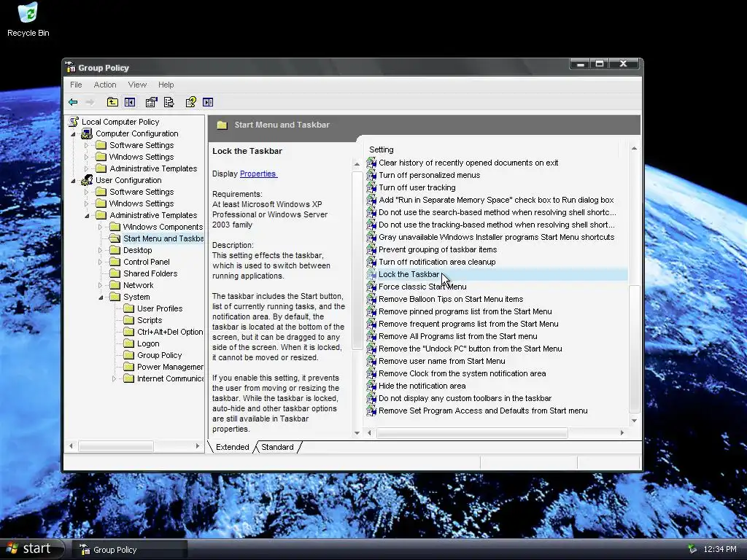747x560 pixels.
Task: Expand the Desktop tree node
Action: pyautogui.click(x=100, y=251)
